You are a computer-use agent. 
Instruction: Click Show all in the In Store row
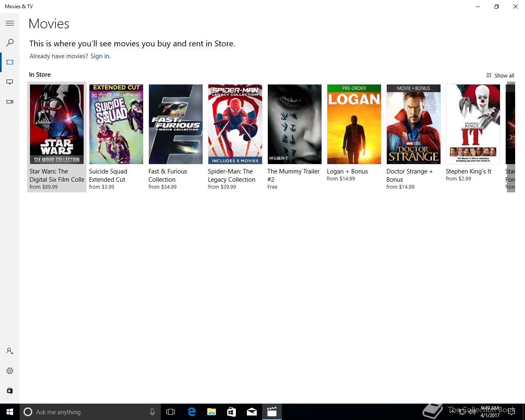point(500,75)
